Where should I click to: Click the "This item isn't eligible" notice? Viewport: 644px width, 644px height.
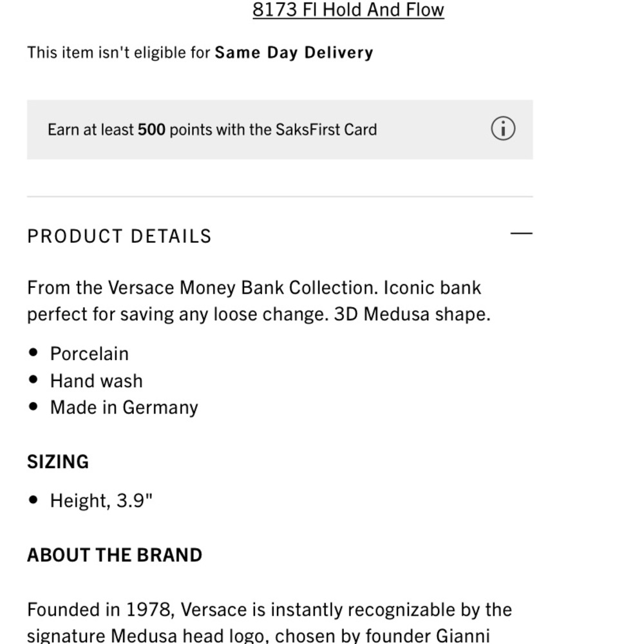tap(119, 53)
